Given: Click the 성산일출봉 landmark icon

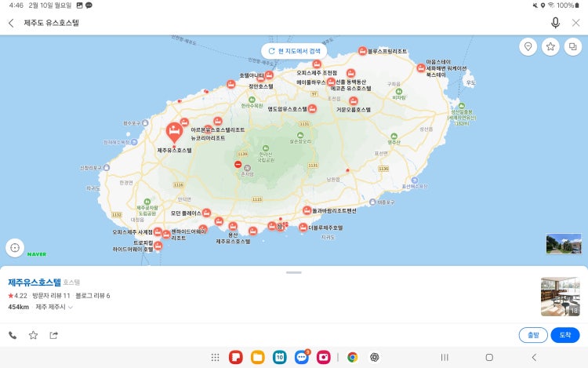Looking at the screenshot, I should point(462,106).
